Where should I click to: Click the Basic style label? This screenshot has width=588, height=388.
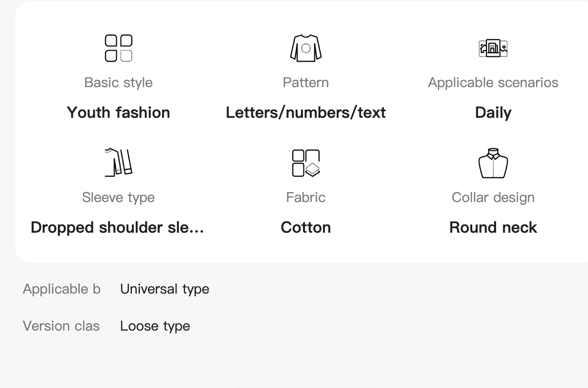coord(119,82)
